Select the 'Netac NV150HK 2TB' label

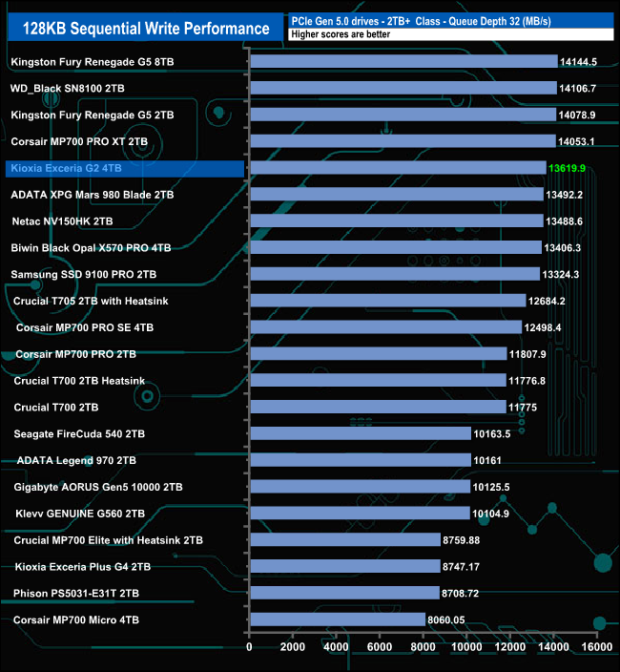click(63, 221)
